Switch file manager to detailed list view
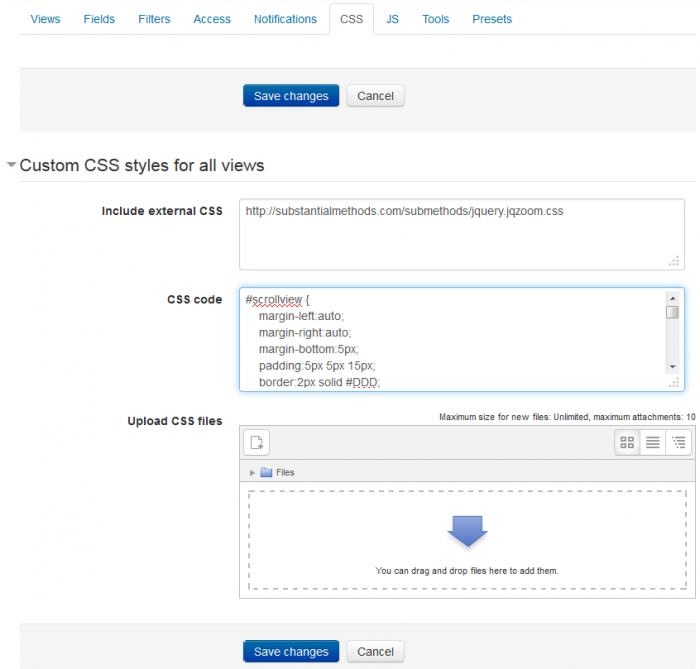The width and height of the screenshot is (700, 669). click(652, 442)
